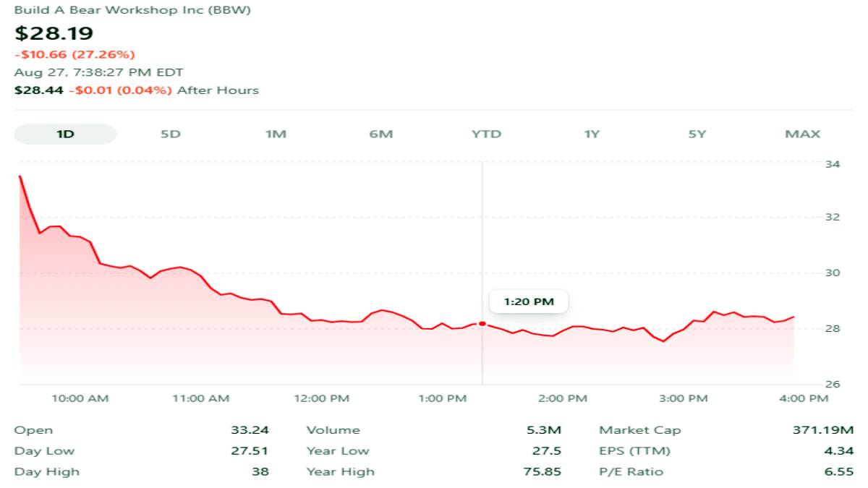Click the After Hours label

click(218, 90)
